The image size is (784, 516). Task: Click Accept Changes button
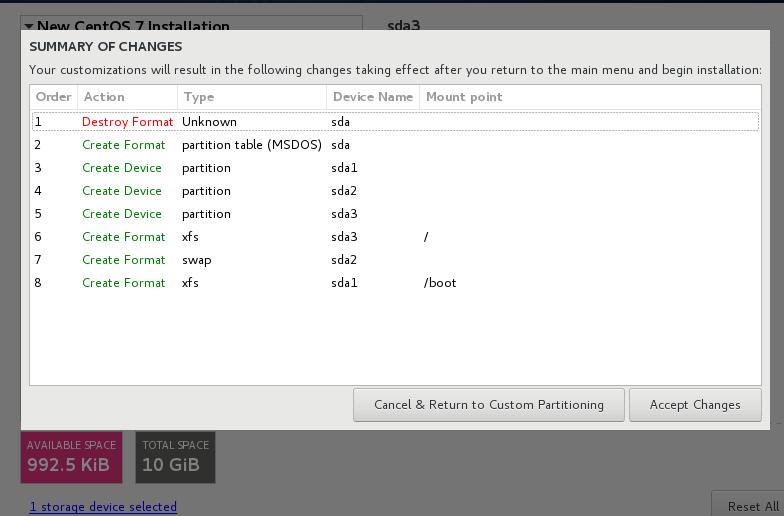pos(695,405)
